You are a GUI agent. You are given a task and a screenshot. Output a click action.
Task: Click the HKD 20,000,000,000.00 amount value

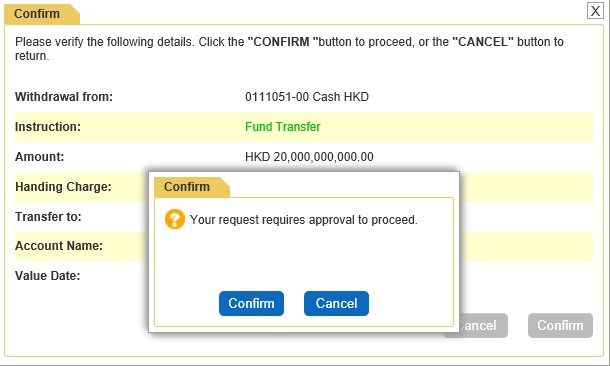point(309,157)
